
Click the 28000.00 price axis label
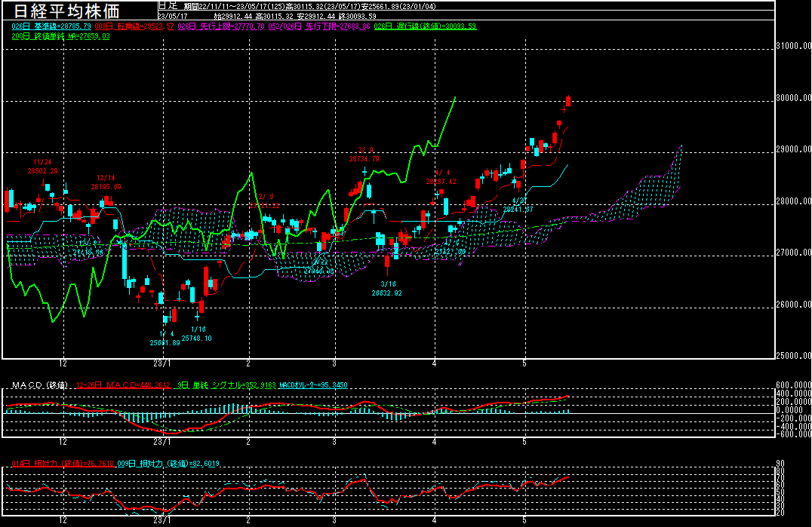pyautogui.click(x=794, y=201)
